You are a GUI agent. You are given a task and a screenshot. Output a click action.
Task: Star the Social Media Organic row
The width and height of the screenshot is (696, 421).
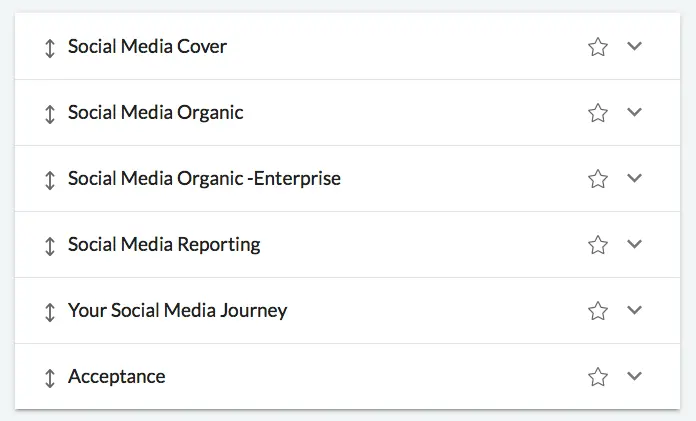coord(598,112)
